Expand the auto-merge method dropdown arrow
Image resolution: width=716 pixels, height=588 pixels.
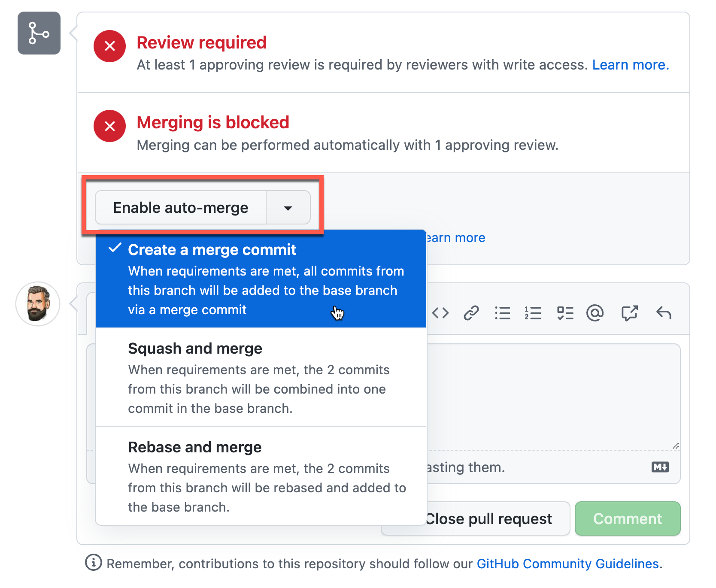(288, 208)
